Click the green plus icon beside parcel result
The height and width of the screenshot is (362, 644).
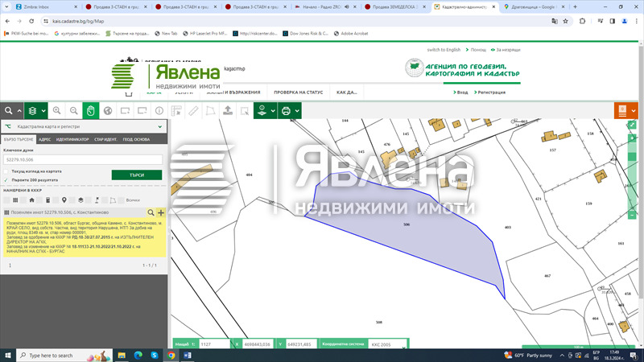[161, 212]
